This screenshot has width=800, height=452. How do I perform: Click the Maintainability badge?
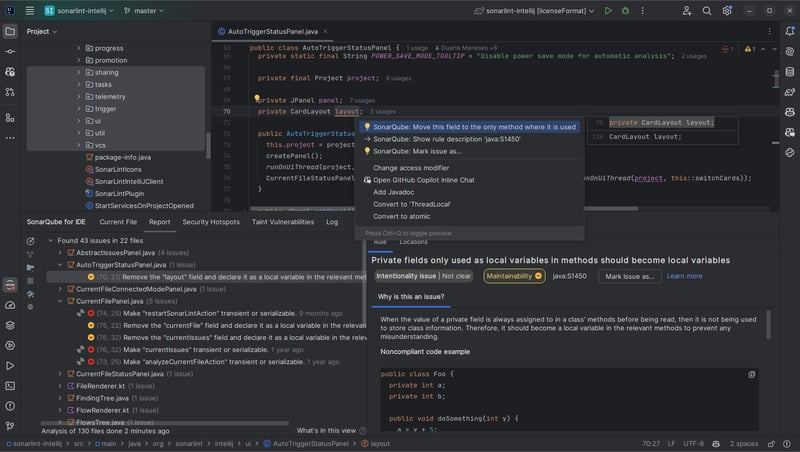(514, 276)
